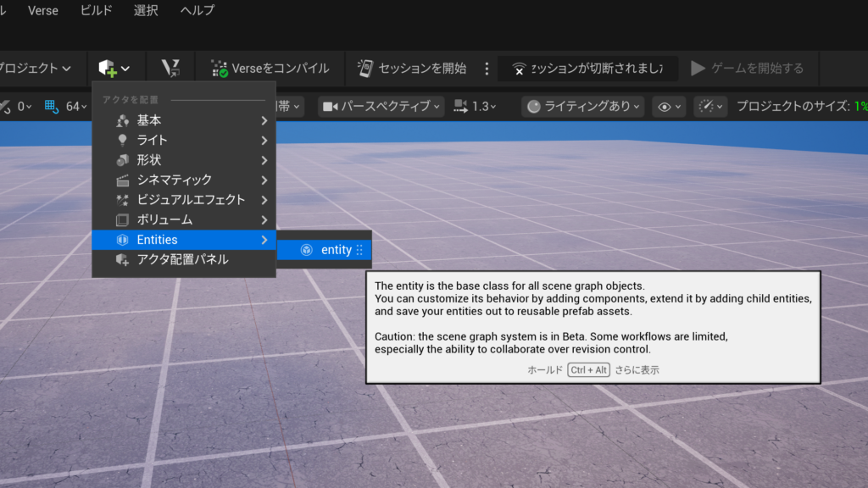Open the ライティングあり view mode dropdown
Screen dimensions: 868x488
pos(582,106)
